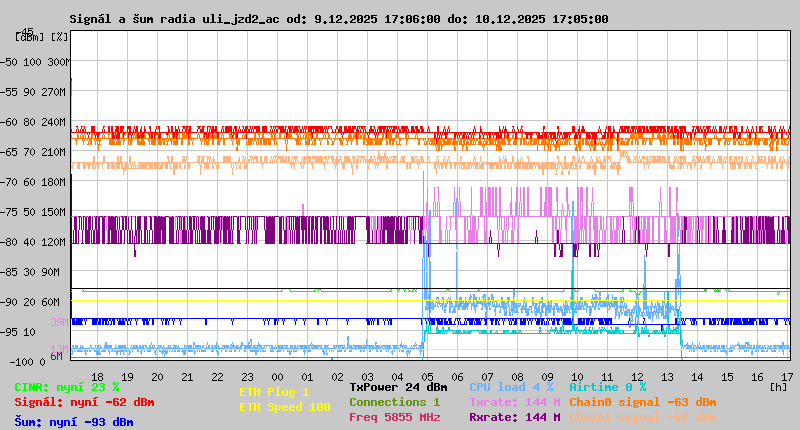Viewport: 800px width, 430px height.
Task: Click the cyan Airtime legend label
Action: [607, 387]
